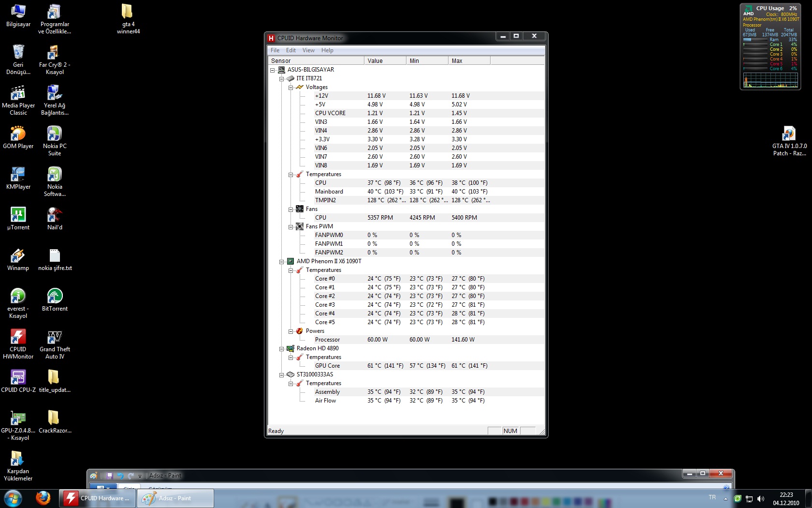Collapse Temperatures under ITE IT8721
This screenshot has width=812, height=508.
click(291, 175)
